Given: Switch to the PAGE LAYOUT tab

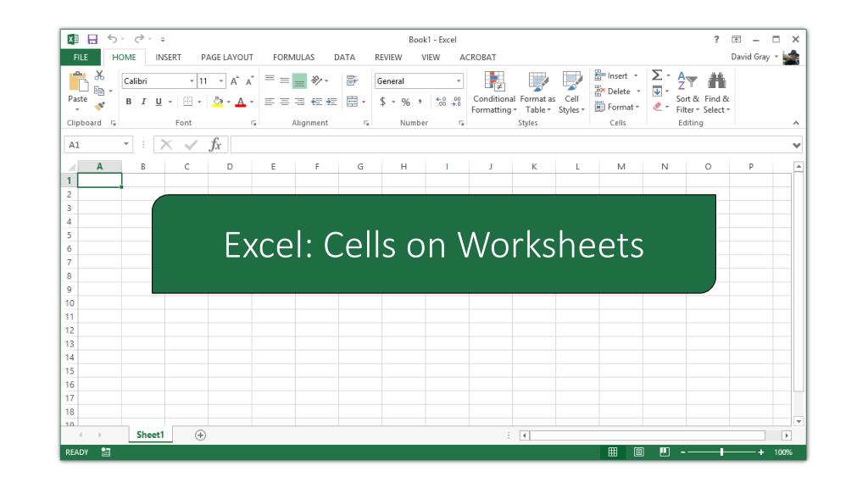Looking at the screenshot, I should click(x=227, y=57).
